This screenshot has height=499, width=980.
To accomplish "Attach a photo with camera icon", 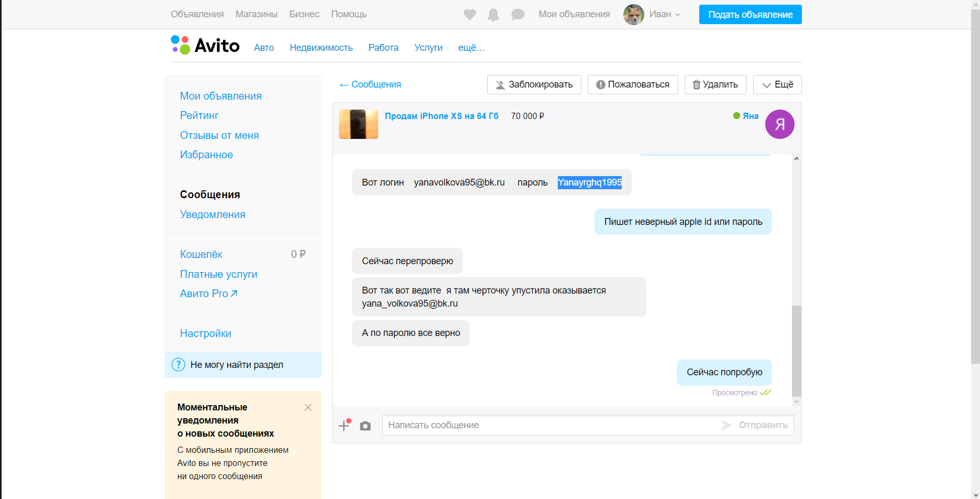I will 366,426.
